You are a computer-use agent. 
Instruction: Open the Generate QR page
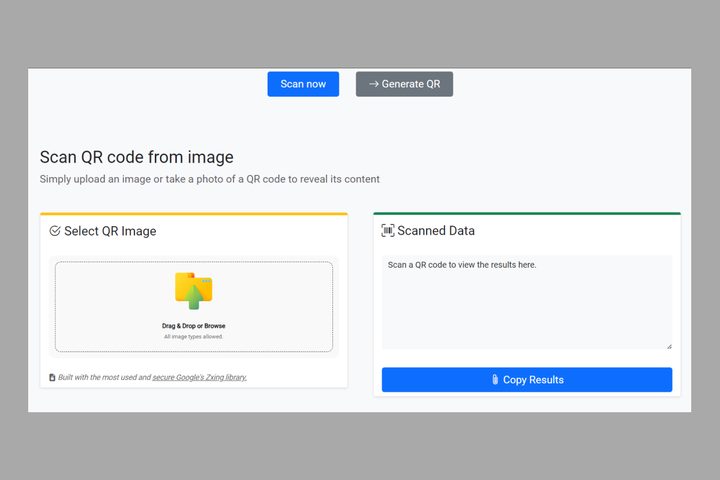coord(404,84)
